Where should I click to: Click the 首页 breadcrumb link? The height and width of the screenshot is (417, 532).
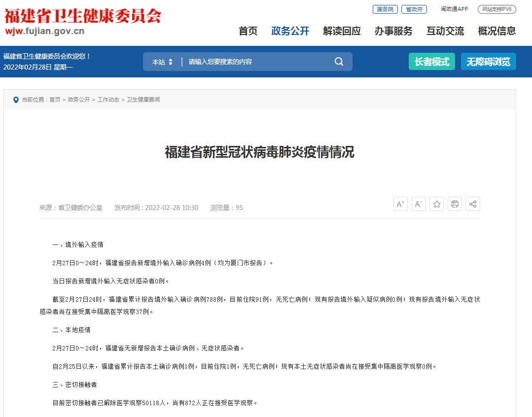tap(55, 100)
